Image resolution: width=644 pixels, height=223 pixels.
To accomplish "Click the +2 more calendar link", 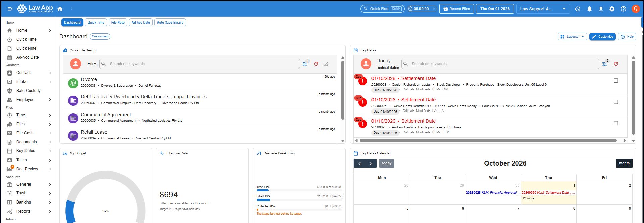I will pos(528,198).
